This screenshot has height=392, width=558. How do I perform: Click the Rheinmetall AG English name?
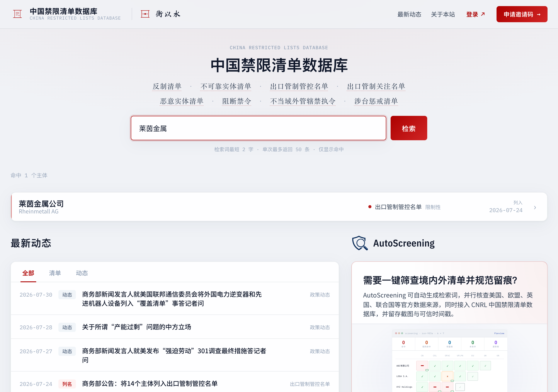(39, 211)
